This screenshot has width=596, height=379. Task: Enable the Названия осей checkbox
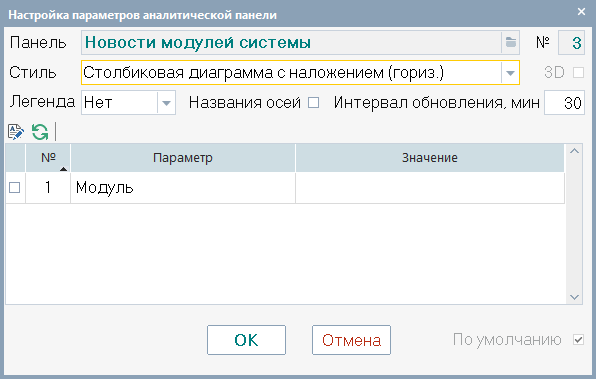314,103
